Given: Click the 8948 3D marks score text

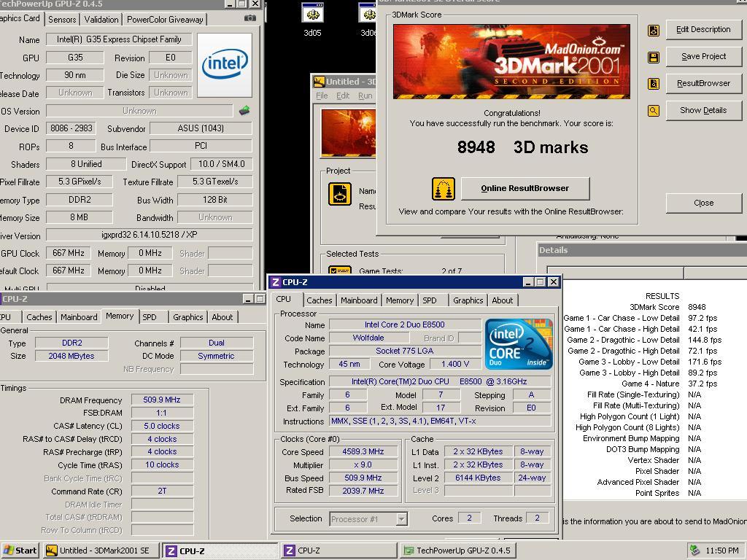Looking at the screenshot, I should click(x=522, y=147).
